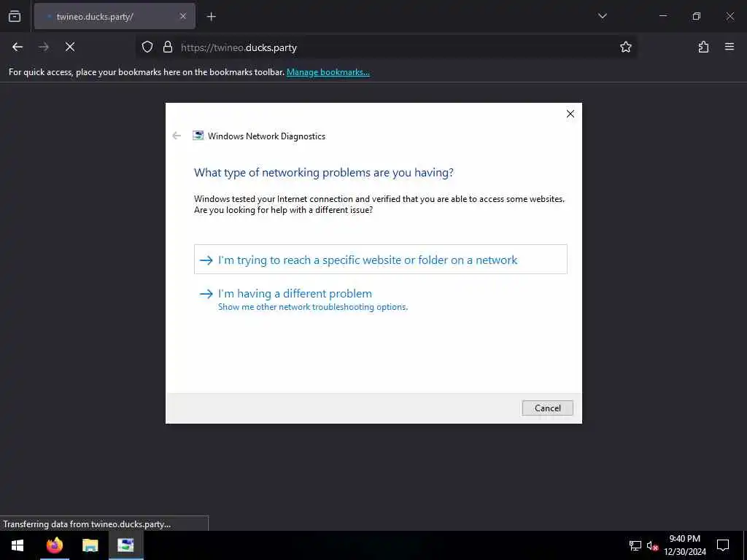This screenshot has width=747, height=560.
Task: Open the Action Center notifications icon
Action: click(723, 545)
